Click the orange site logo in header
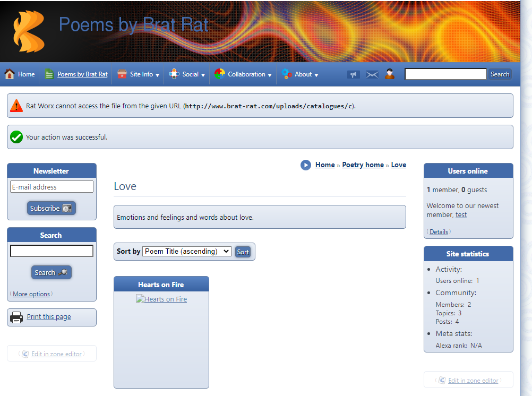The height and width of the screenshot is (396, 532). coord(29,31)
